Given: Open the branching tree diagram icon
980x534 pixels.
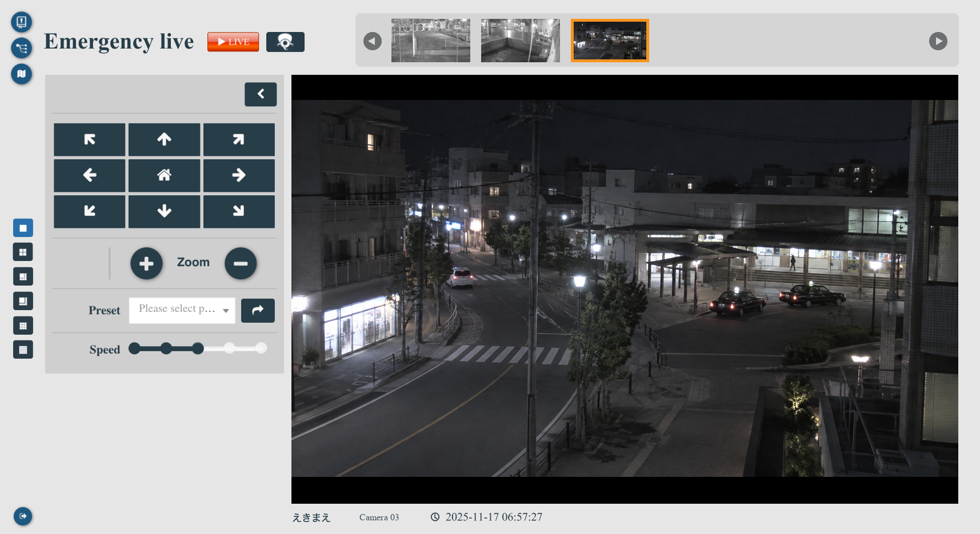Looking at the screenshot, I should coord(21,48).
